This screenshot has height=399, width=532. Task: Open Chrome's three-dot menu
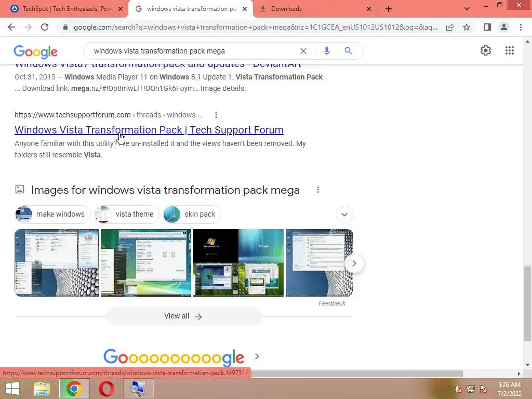point(521,27)
